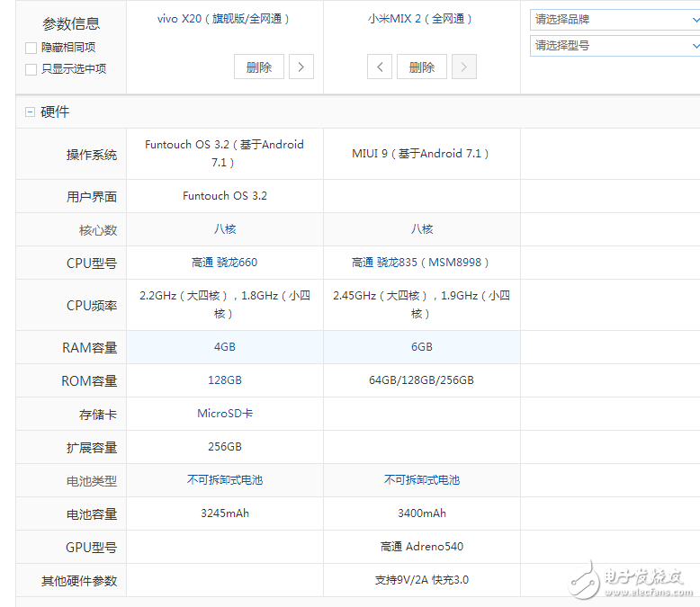Open vivo X20（旗舰版/全网通）link
Viewport: 700px width, 607px height.
[x=223, y=19]
